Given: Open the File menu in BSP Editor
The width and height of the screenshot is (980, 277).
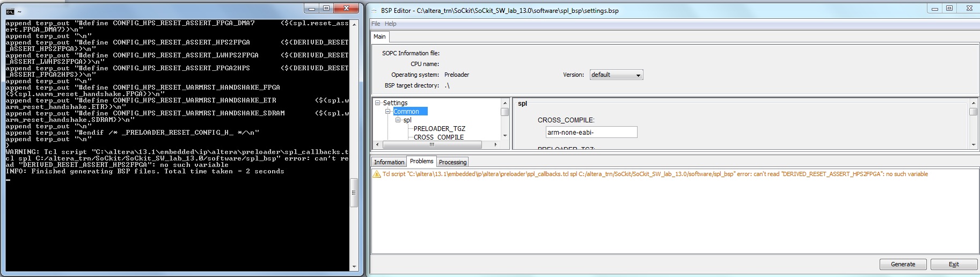Looking at the screenshot, I should [376, 24].
